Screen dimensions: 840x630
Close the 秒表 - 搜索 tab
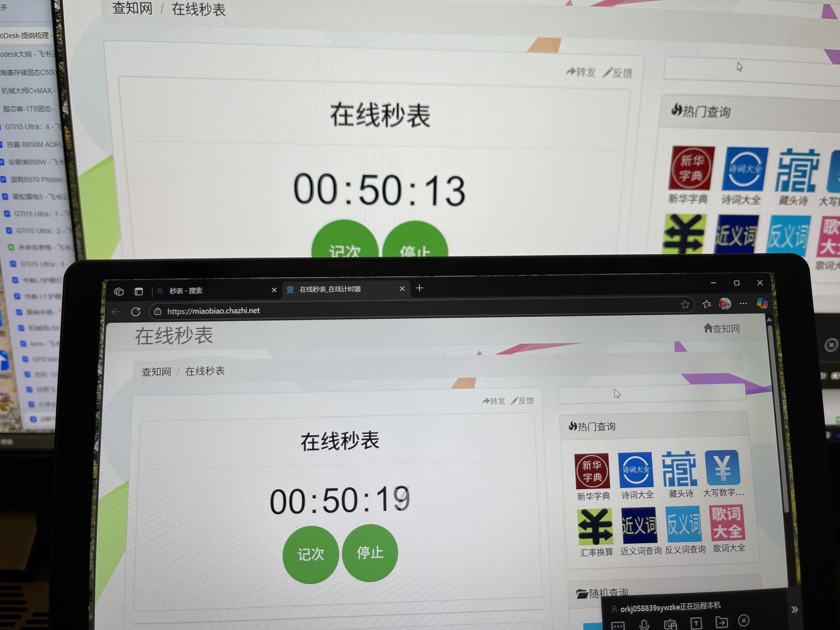[274, 290]
